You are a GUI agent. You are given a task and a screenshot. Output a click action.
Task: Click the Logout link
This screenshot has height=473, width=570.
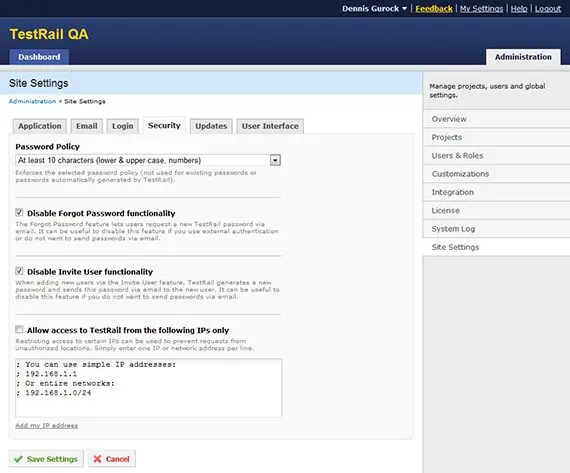pyautogui.click(x=548, y=8)
